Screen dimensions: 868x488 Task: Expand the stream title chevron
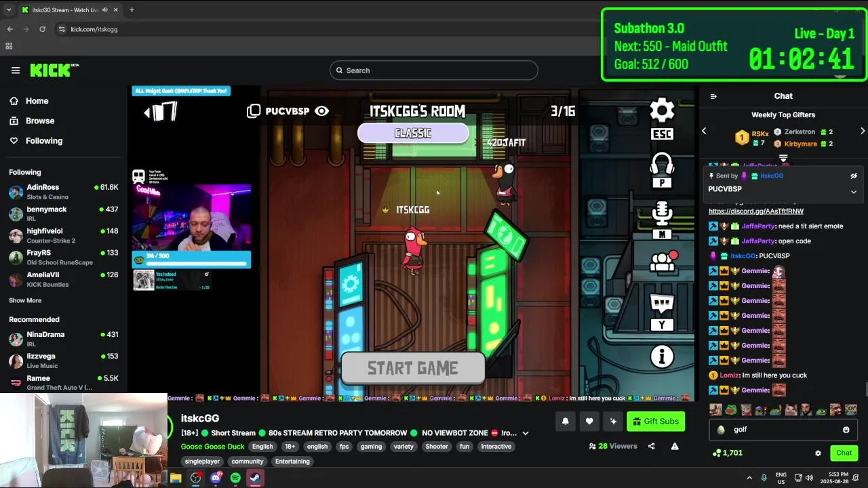(525, 433)
